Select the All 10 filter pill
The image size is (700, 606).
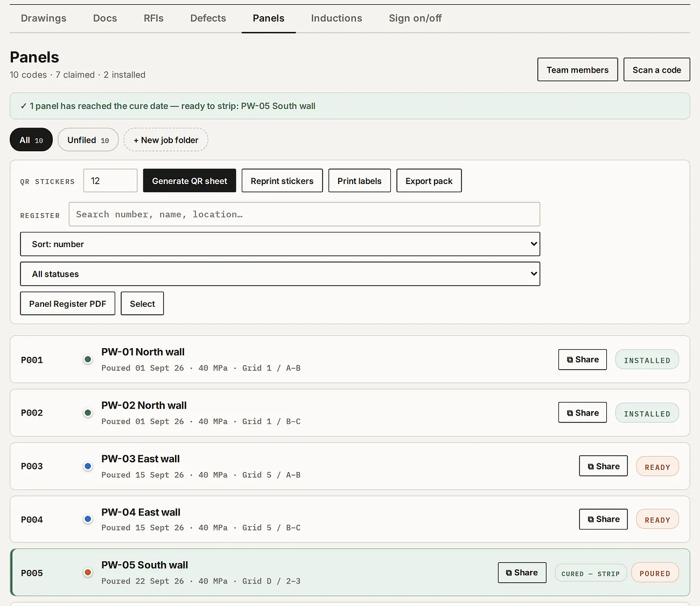coord(31,140)
